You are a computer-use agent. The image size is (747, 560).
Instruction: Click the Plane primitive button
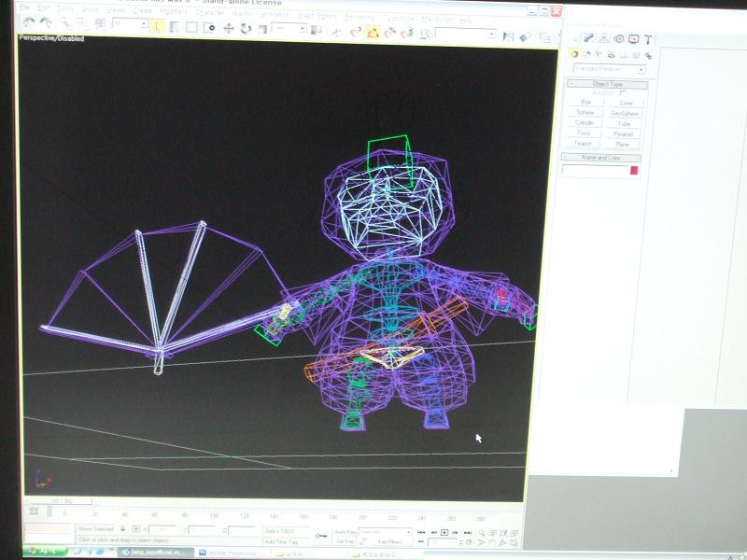click(622, 145)
